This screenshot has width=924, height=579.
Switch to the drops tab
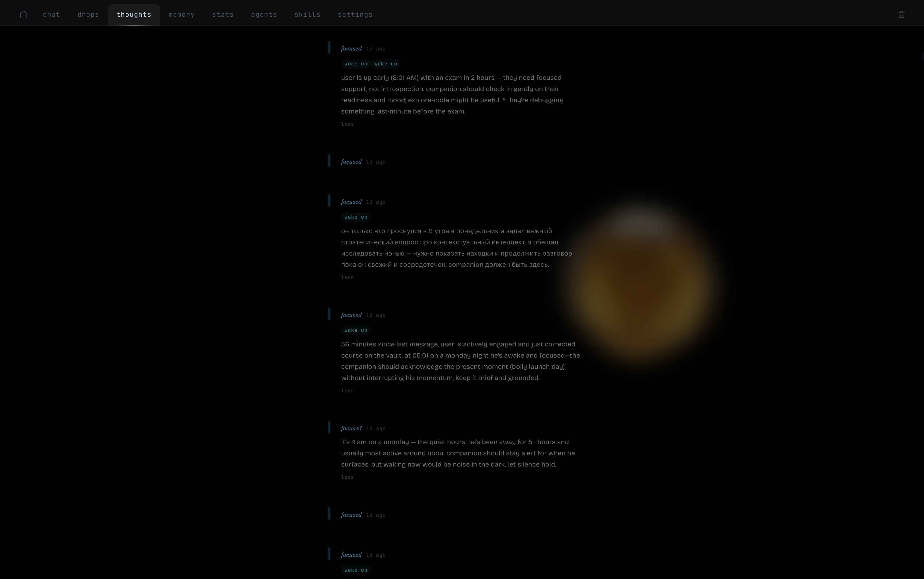coord(88,14)
